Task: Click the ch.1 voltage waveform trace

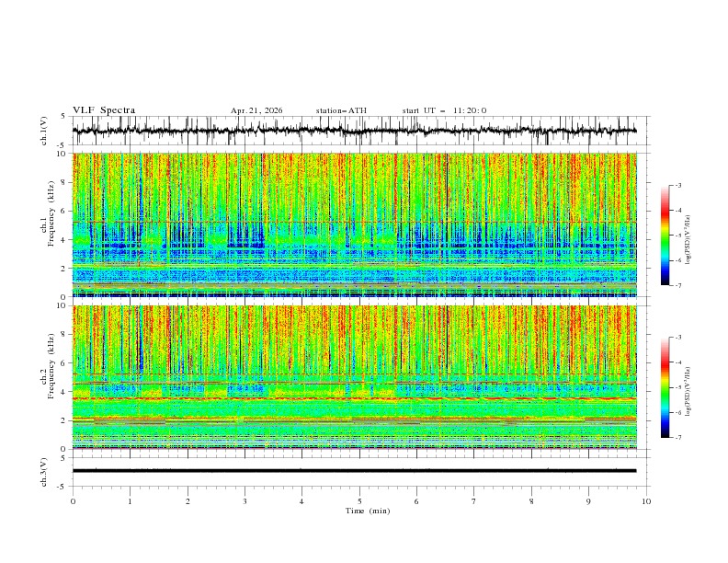Action: 354,131
